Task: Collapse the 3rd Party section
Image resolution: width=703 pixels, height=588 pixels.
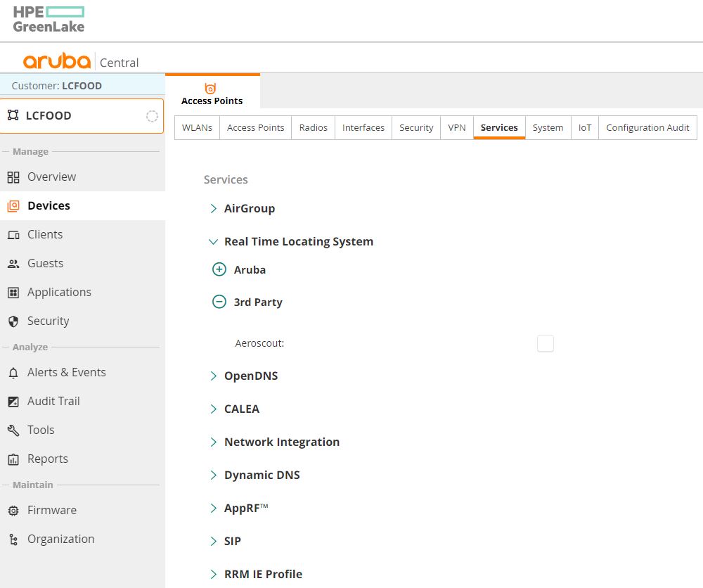Action: [x=219, y=302]
